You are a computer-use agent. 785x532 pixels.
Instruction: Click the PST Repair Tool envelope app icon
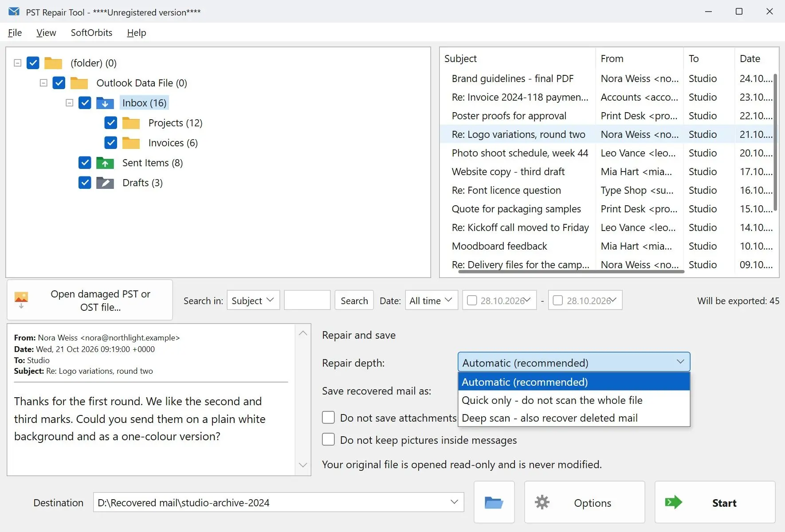pos(14,12)
